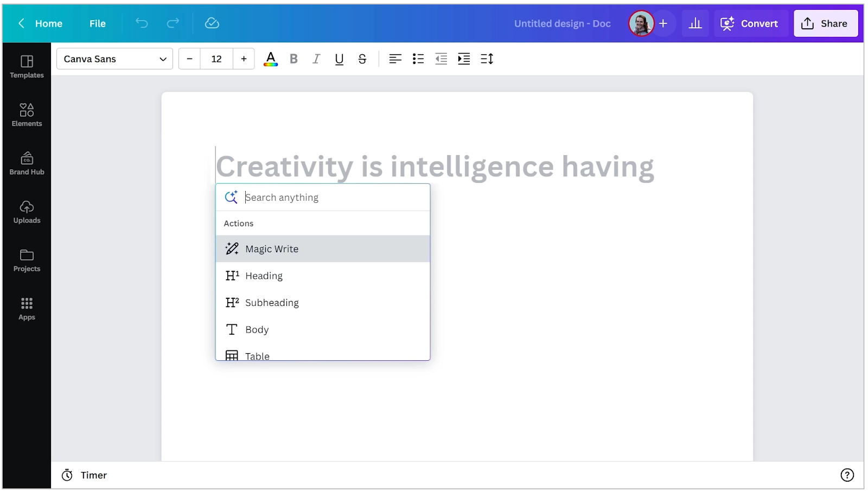Open the text color picker
The height and width of the screenshot is (492, 868).
coord(271,59)
